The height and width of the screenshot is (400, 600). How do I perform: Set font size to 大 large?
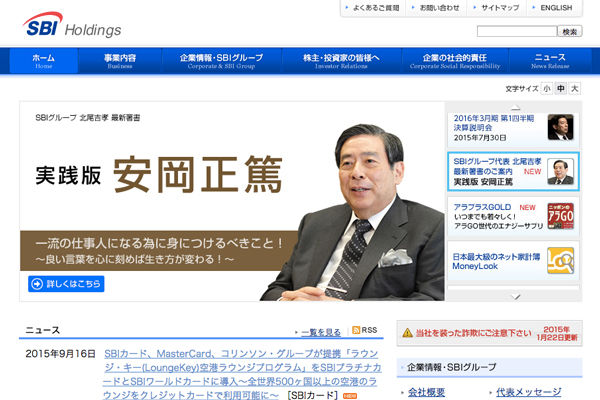tap(574, 89)
